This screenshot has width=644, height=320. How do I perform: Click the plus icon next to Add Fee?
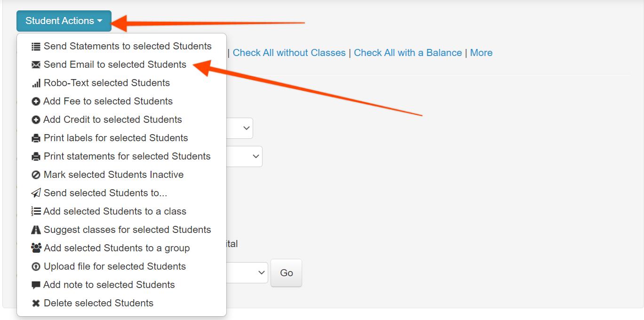(x=36, y=102)
